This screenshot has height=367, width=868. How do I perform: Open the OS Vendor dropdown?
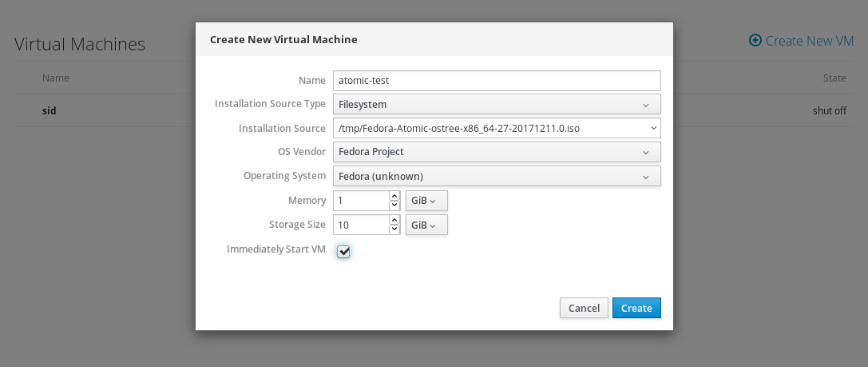pos(496,152)
